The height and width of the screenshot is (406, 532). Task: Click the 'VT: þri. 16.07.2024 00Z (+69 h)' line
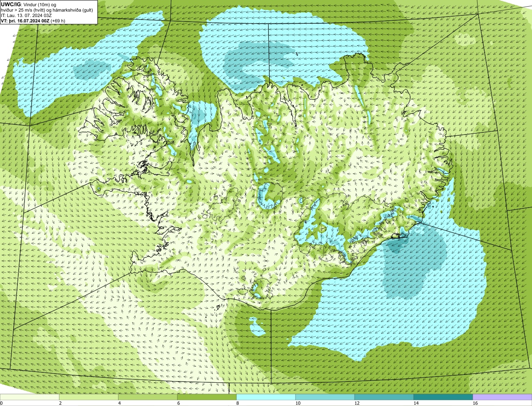pos(33,20)
